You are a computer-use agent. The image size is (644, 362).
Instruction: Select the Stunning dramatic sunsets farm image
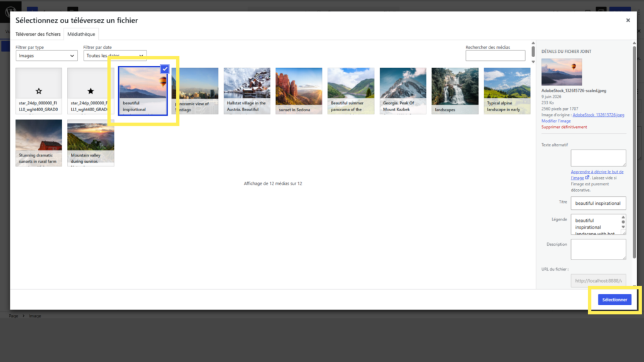click(x=38, y=143)
